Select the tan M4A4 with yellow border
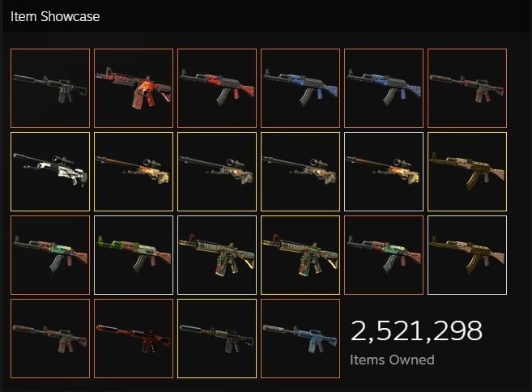 pyautogui.click(x=300, y=255)
